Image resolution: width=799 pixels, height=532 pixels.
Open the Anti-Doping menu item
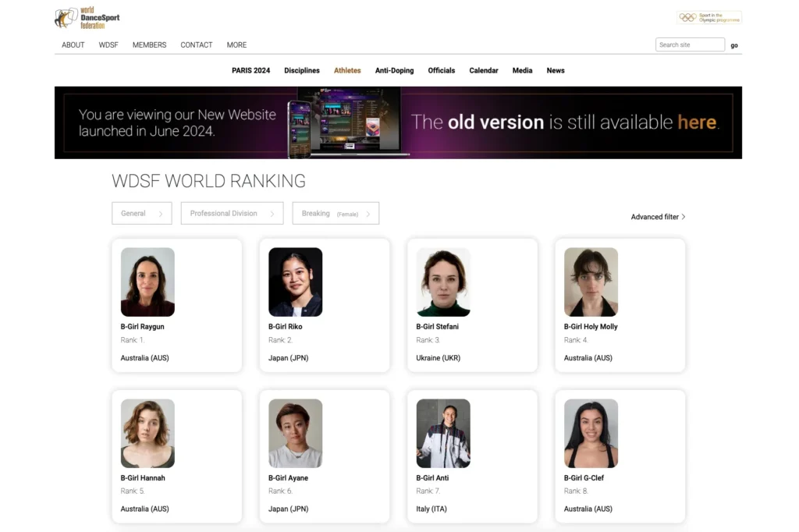click(x=394, y=70)
